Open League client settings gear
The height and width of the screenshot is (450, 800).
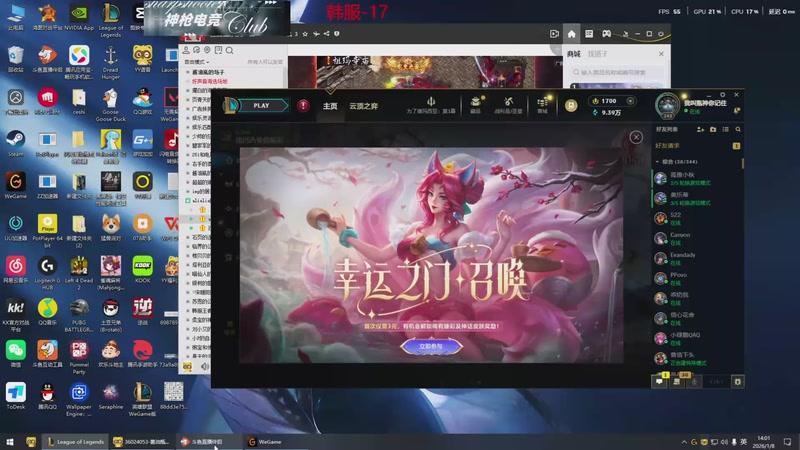coord(722,95)
